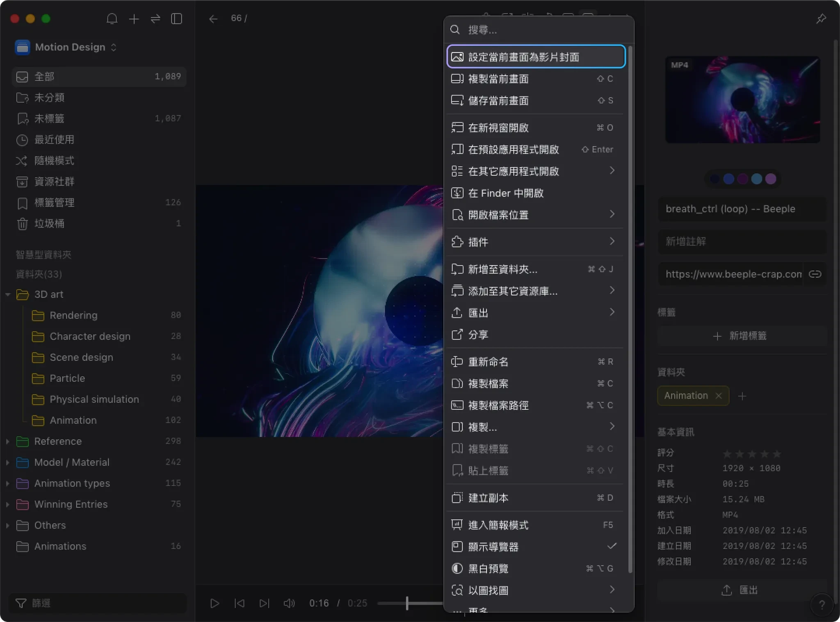Click the 匯出 export button in inspector
The height and width of the screenshot is (622, 840).
click(x=742, y=590)
